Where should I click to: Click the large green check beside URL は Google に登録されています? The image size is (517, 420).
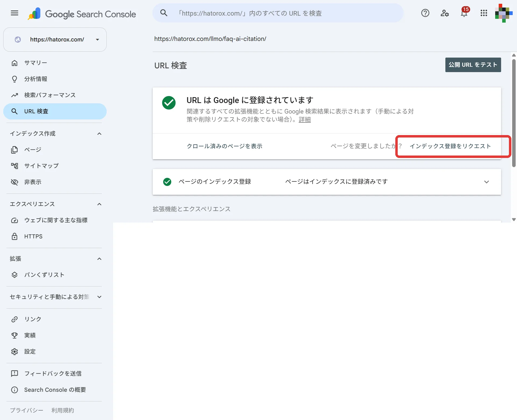[x=169, y=103]
